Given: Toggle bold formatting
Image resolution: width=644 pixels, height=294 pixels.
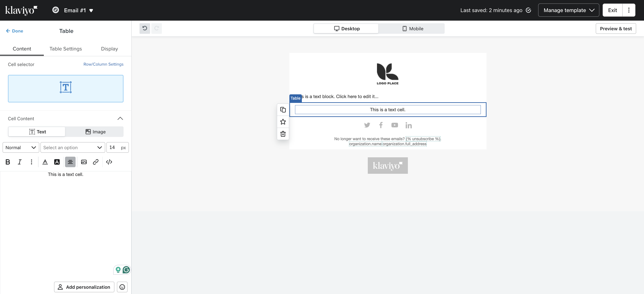Looking at the screenshot, I should (x=8, y=162).
